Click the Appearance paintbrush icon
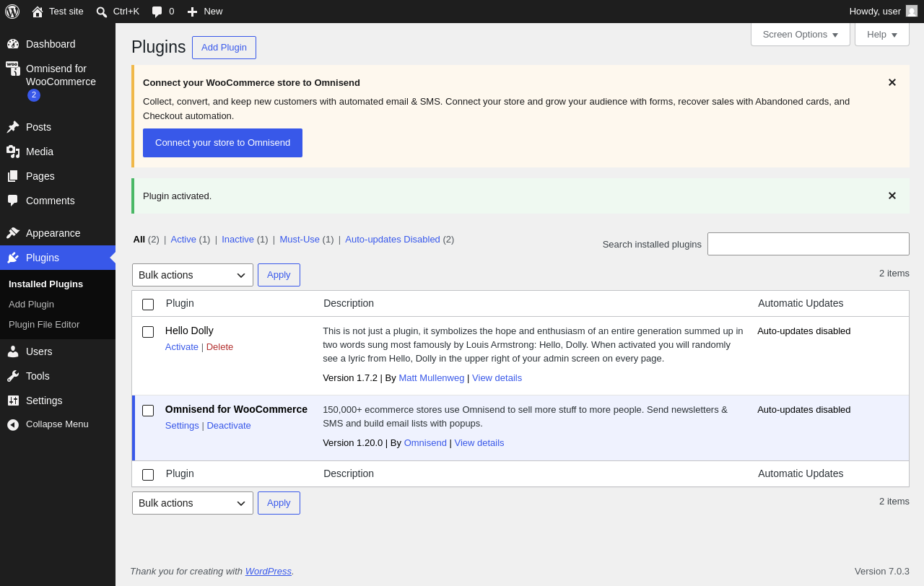The width and height of the screenshot is (924, 586). 13,233
